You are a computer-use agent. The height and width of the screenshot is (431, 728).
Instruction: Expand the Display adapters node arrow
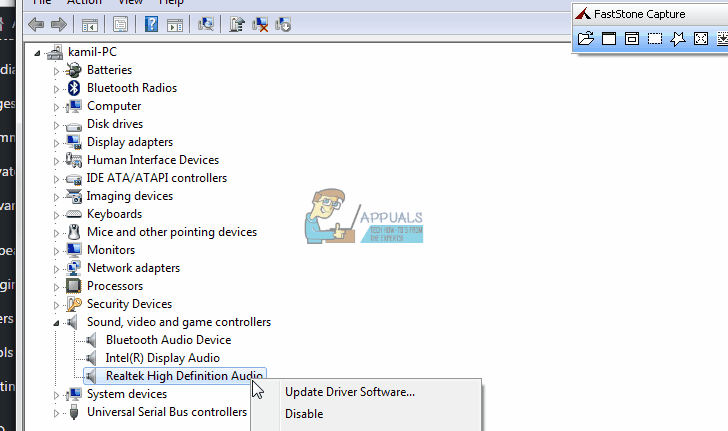click(x=56, y=143)
